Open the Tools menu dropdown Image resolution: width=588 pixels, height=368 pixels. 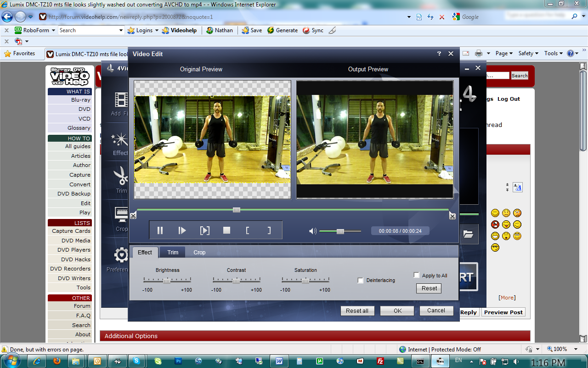pyautogui.click(x=554, y=53)
